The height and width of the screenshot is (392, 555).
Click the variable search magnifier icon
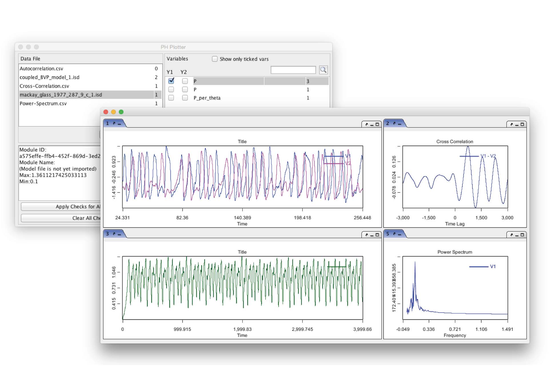coord(323,70)
